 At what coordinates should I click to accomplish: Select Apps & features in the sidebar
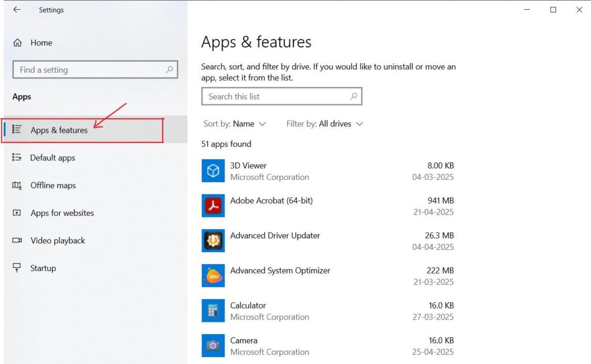click(95, 130)
